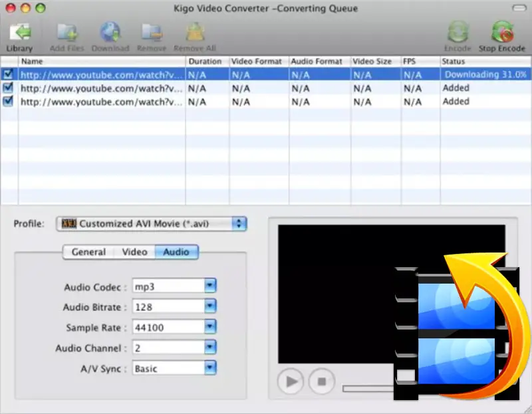Click Stop Encode icon
This screenshot has width=532, height=414.
(502, 33)
